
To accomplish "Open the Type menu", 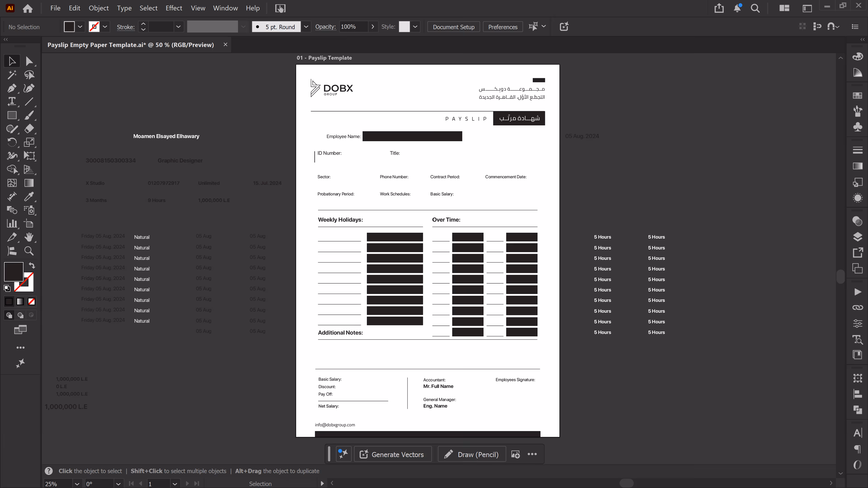I will pos(124,8).
